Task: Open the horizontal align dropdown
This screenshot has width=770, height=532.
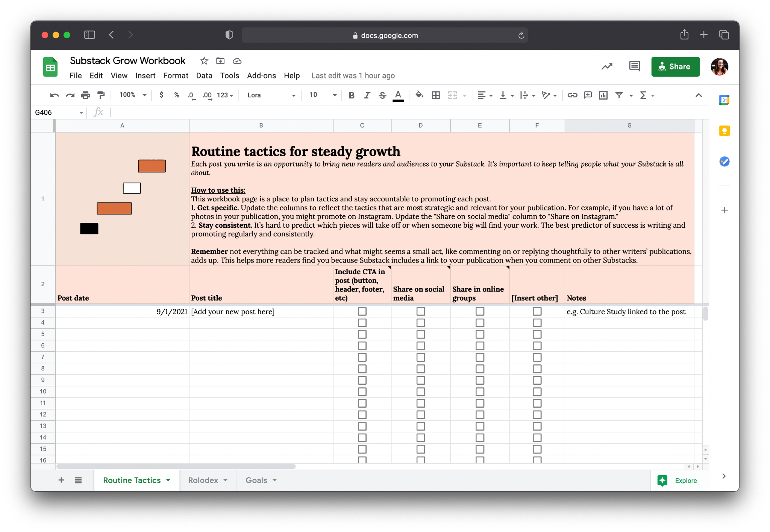Action: pyautogui.click(x=485, y=95)
